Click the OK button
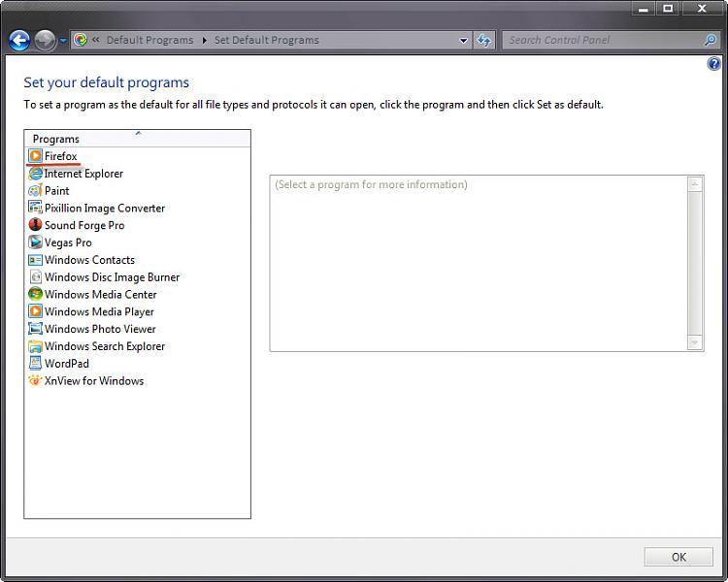 tap(678, 557)
